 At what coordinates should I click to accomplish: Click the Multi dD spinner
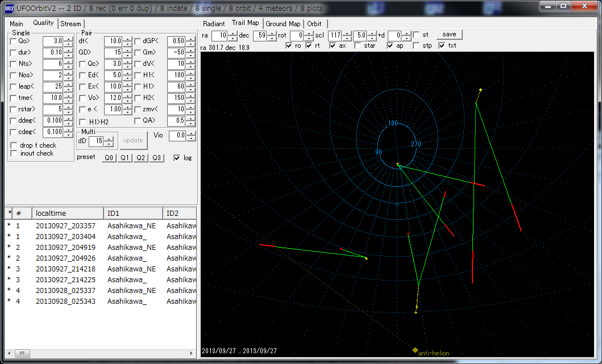[109, 141]
